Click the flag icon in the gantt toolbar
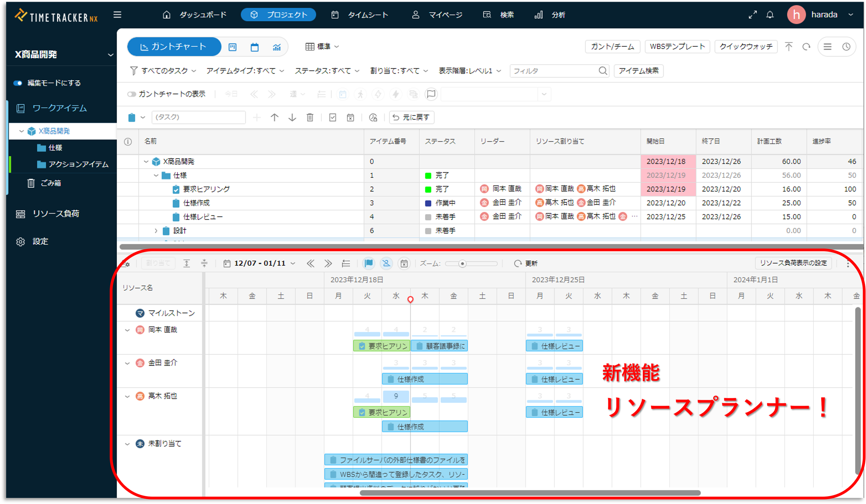This screenshot has width=866, height=504. click(431, 94)
